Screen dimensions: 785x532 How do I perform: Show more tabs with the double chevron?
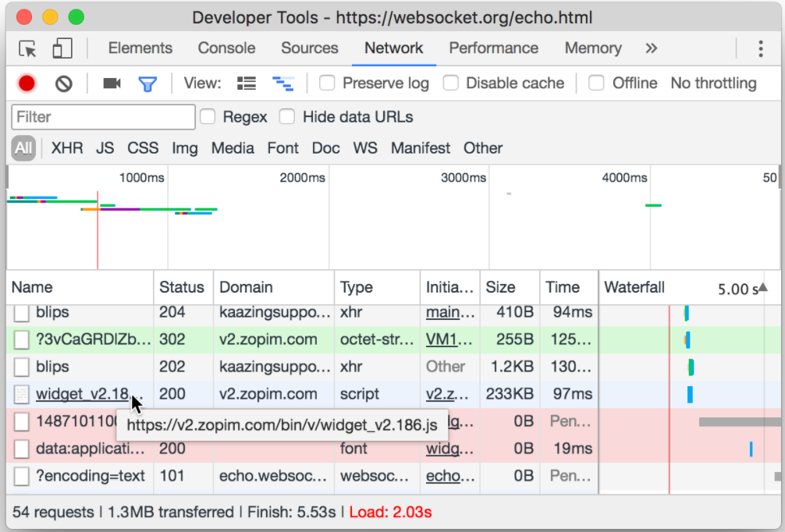651,48
